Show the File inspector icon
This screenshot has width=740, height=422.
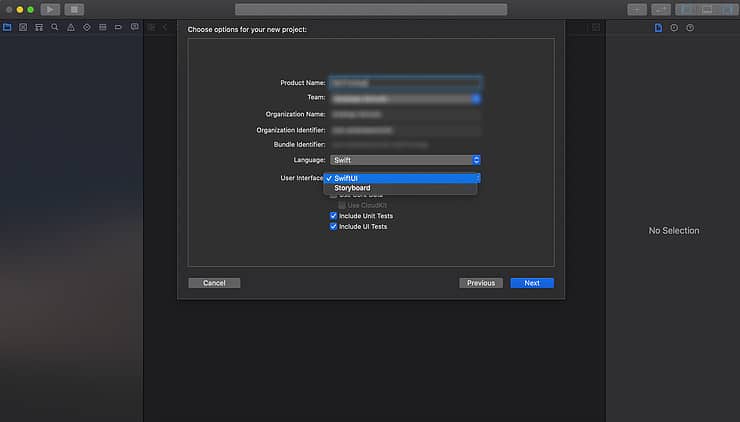click(x=658, y=27)
